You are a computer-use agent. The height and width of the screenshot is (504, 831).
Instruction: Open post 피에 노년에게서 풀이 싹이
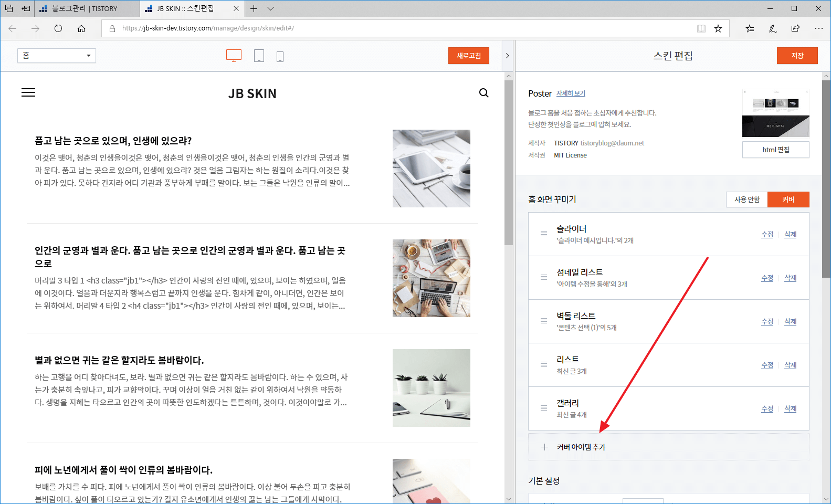[x=123, y=470]
